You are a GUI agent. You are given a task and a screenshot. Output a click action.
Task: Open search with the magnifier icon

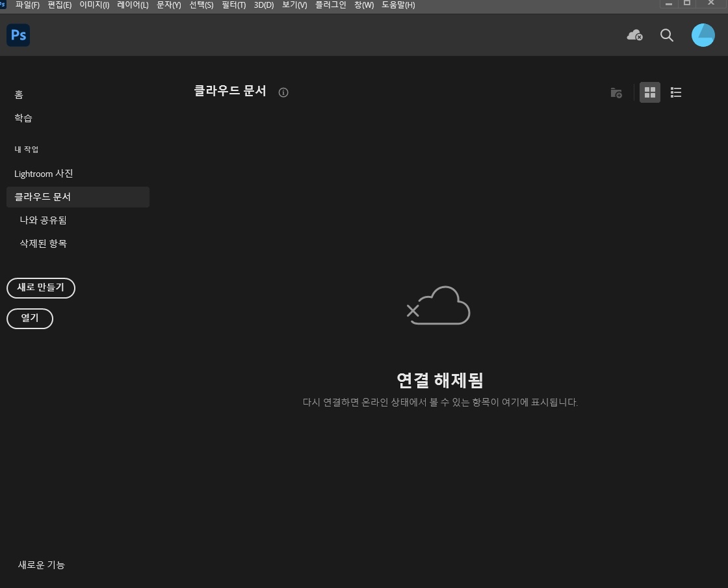tap(667, 35)
